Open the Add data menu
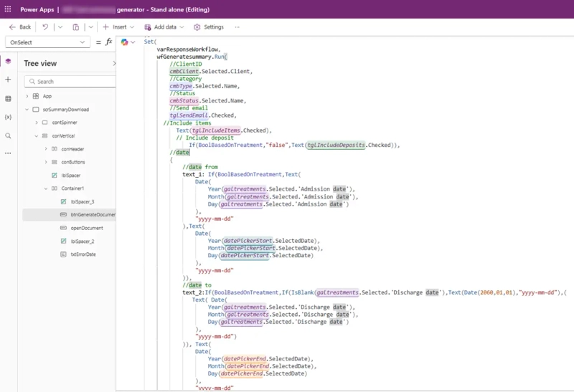Image resolution: width=574 pixels, height=392 pixels. coord(164,27)
